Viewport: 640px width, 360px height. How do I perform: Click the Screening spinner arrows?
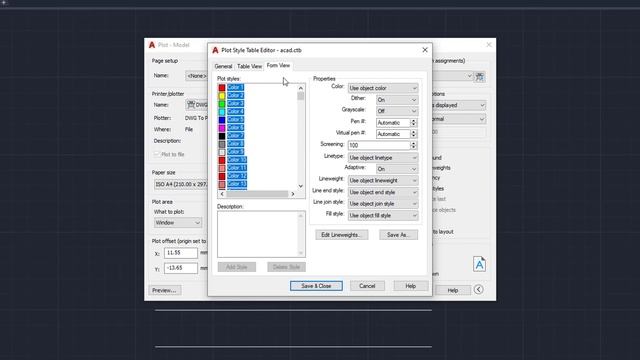click(413, 145)
